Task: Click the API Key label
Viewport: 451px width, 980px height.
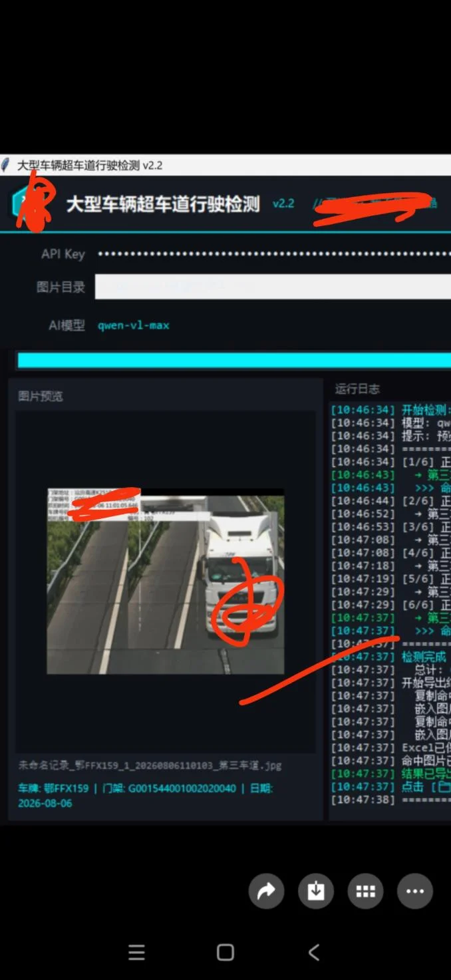Action: [63, 253]
